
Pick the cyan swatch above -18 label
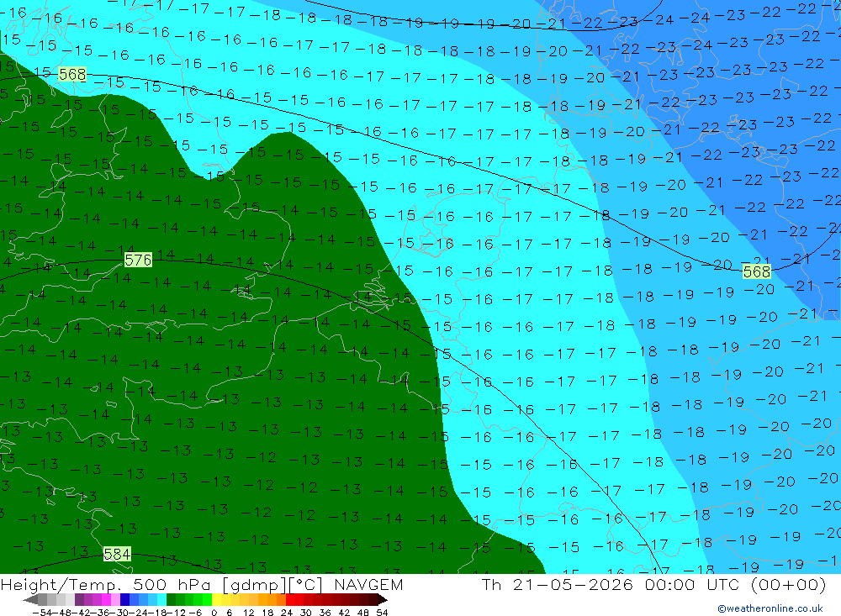[162, 600]
